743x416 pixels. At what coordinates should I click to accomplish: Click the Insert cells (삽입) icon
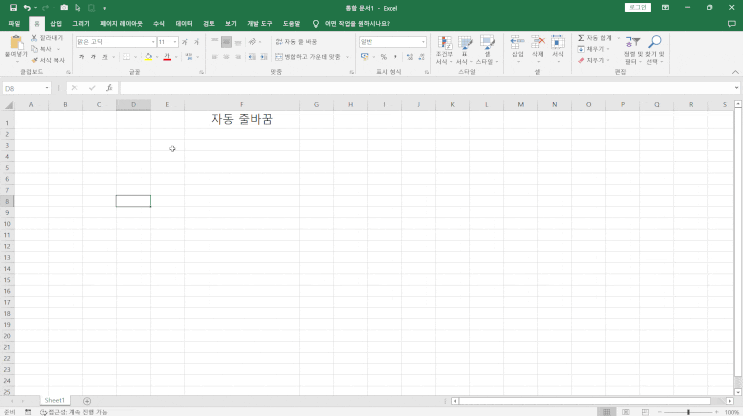pyautogui.click(x=517, y=43)
